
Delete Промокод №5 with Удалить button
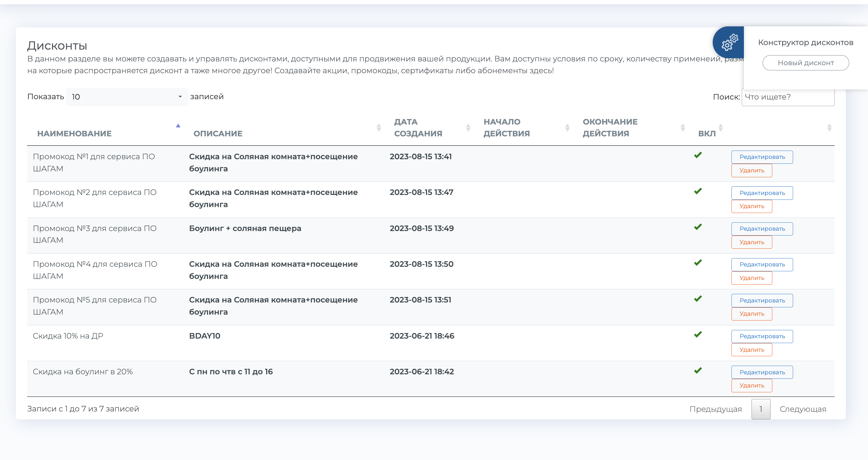point(752,314)
